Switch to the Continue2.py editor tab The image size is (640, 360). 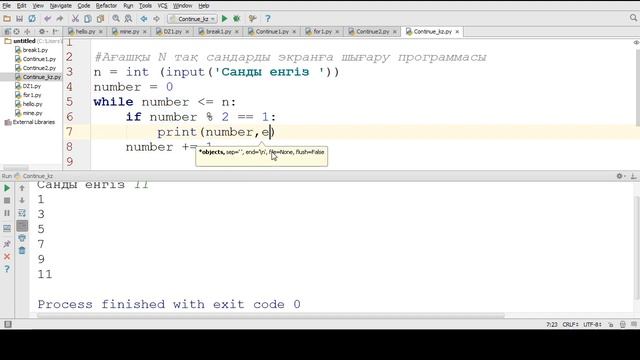pos(372,31)
